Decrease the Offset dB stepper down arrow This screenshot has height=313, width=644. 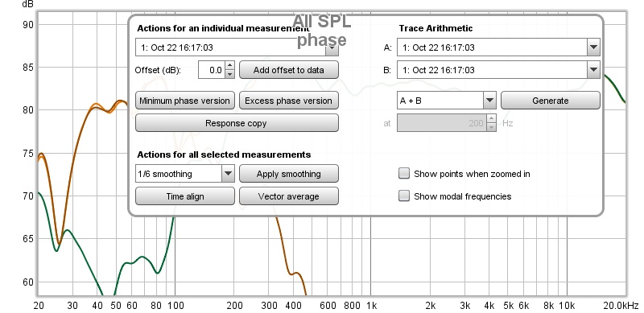[230, 74]
